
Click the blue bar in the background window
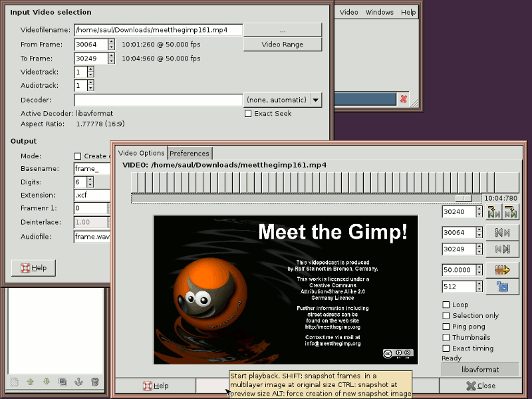[x=365, y=99]
